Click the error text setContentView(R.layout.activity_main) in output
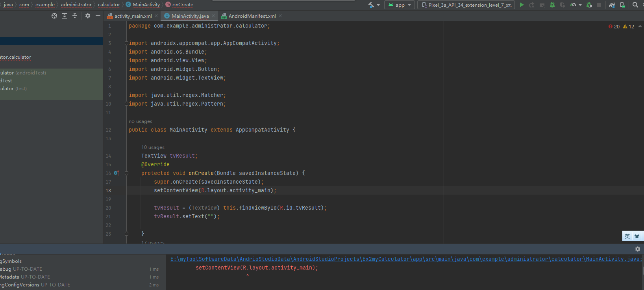The image size is (644, 290). click(x=257, y=268)
